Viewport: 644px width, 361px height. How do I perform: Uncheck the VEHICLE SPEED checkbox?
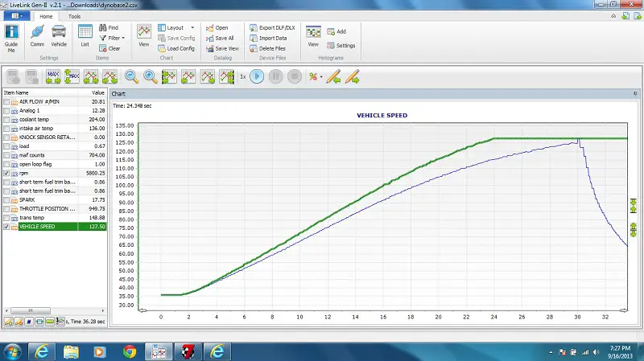pyautogui.click(x=6, y=227)
